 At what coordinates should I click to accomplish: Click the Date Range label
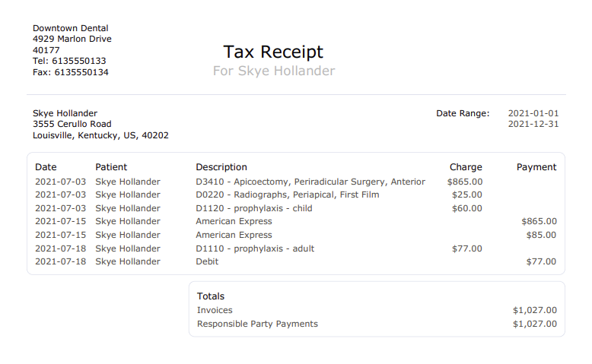[463, 113]
